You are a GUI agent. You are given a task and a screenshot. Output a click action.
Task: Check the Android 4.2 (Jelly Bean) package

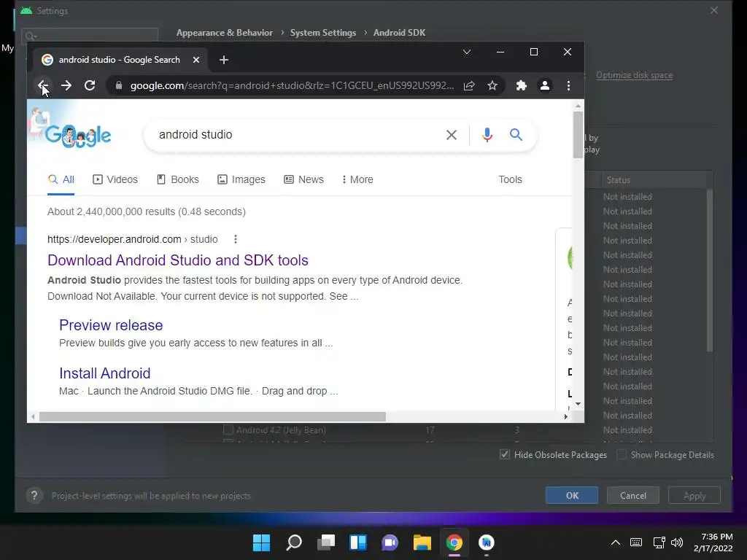click(228, 430)
